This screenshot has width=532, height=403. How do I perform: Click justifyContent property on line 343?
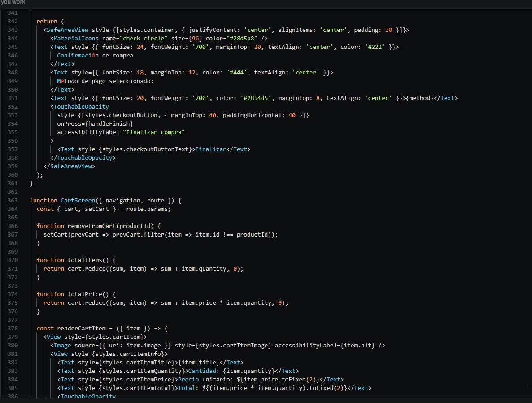pos(212,30)
